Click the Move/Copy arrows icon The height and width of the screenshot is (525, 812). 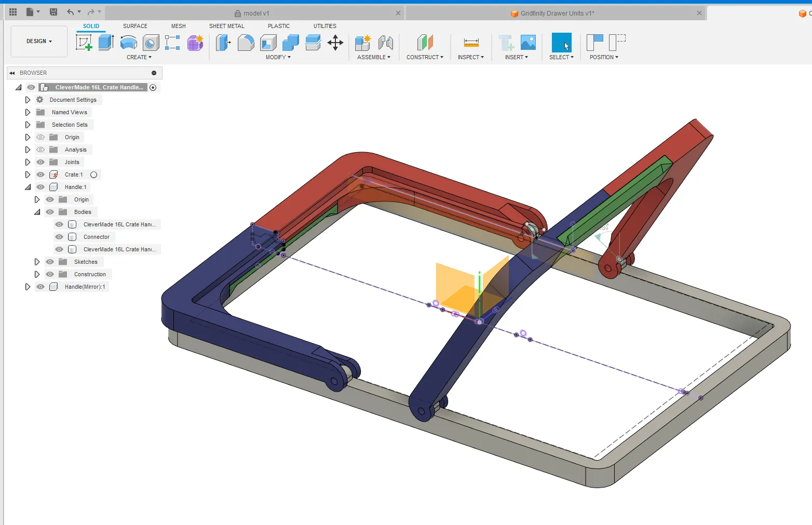point(335,43)
